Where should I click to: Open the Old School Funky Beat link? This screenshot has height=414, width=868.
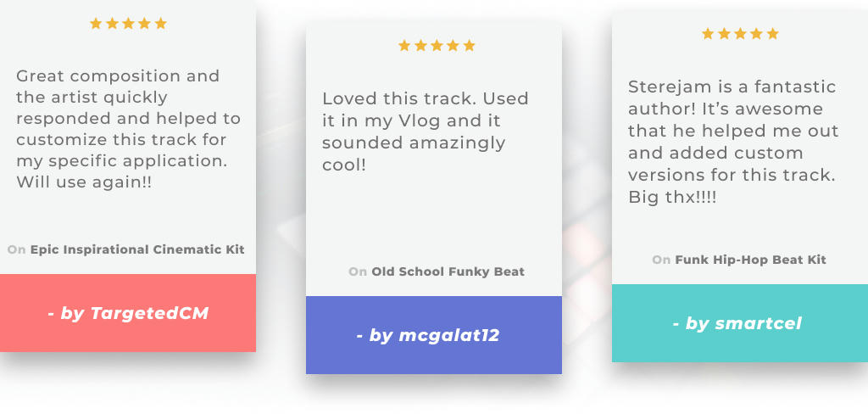(448, 271)
